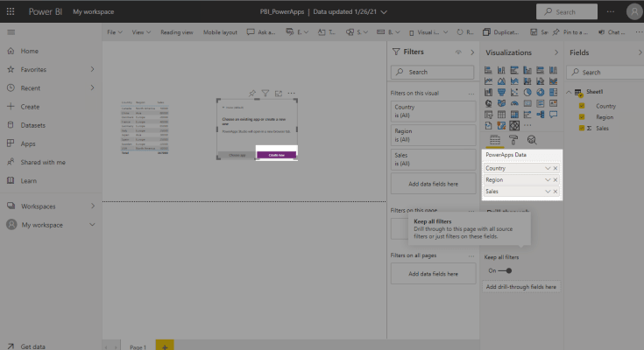
Task: Select the Power Apps visual icon
Action: click(x=514, y=125)
